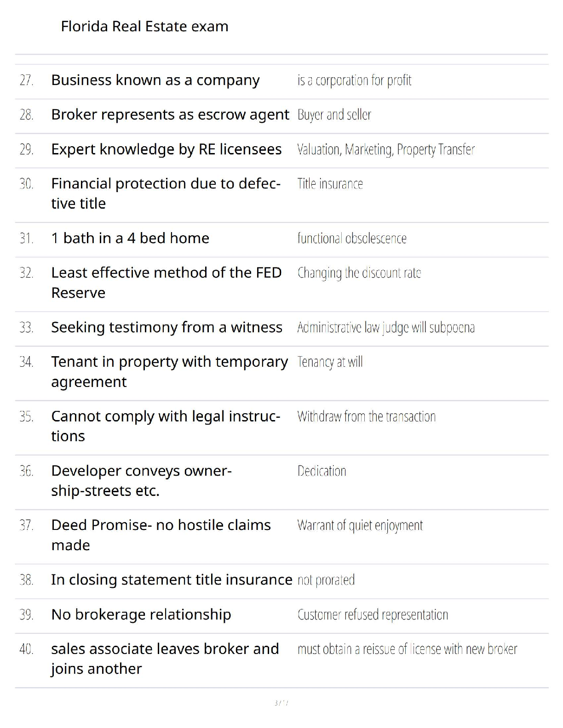Click the definition "is a corporation for profit"
The width and height of the screenshot is (563, 728).
point(354,80)
